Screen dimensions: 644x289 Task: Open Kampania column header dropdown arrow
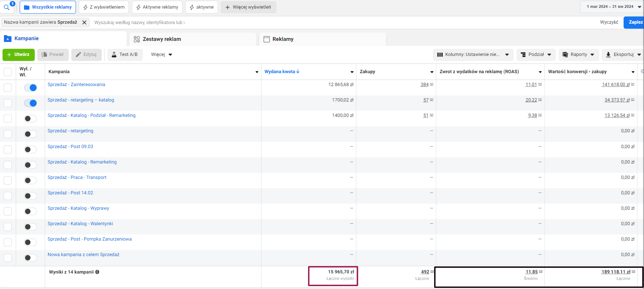(257, 72)
